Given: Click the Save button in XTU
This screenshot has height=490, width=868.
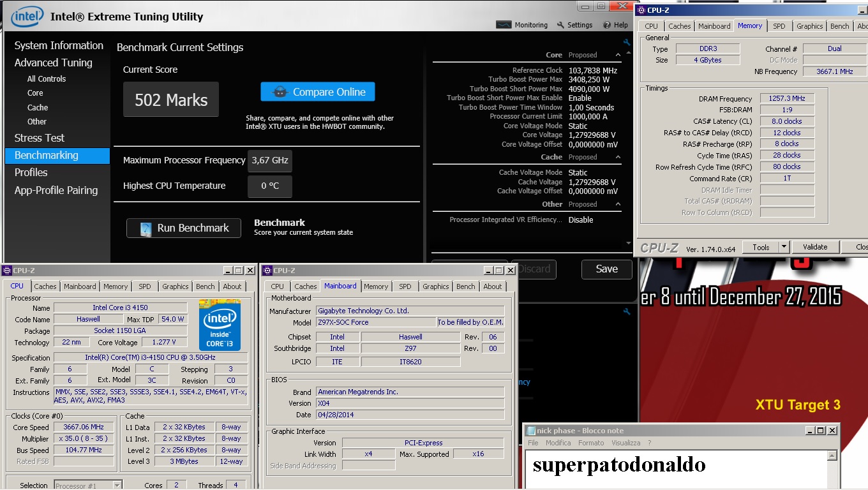Looking at the screenshot, I should [606, 269].
